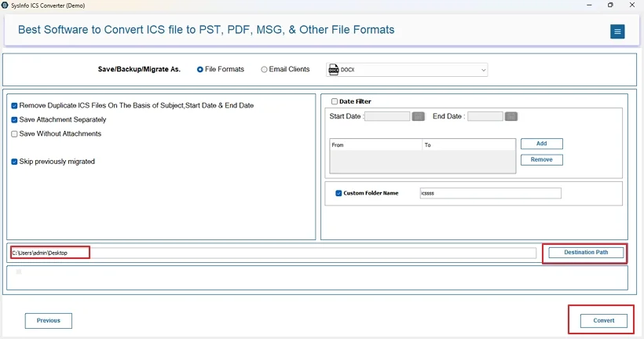Click the Start Date input field
The width and height of the screenshot is (644, 339).
click(387, 117)
